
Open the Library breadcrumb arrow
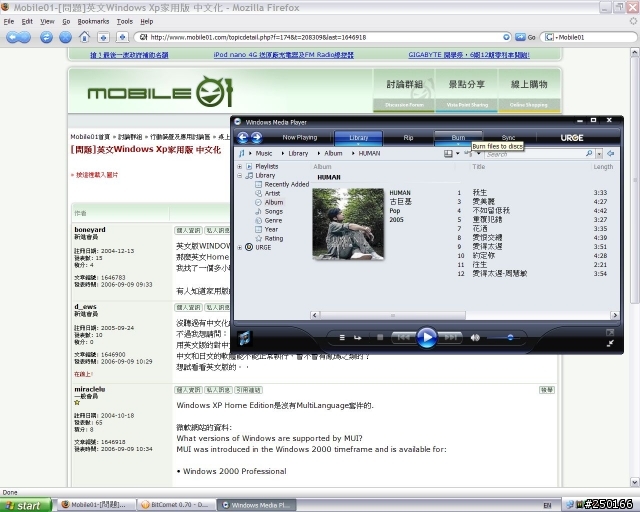pyautogui.click(x=282, y=154)
